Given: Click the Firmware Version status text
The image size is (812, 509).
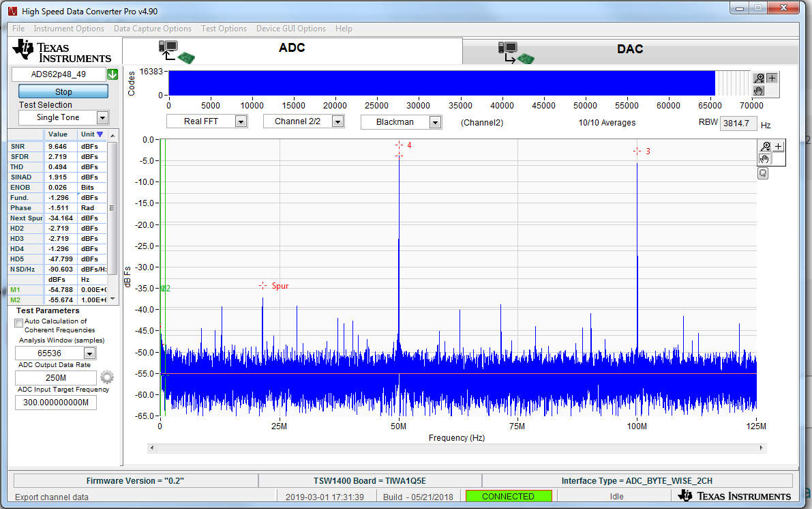Looking at the screenshot, I should (x=135, y=480).
